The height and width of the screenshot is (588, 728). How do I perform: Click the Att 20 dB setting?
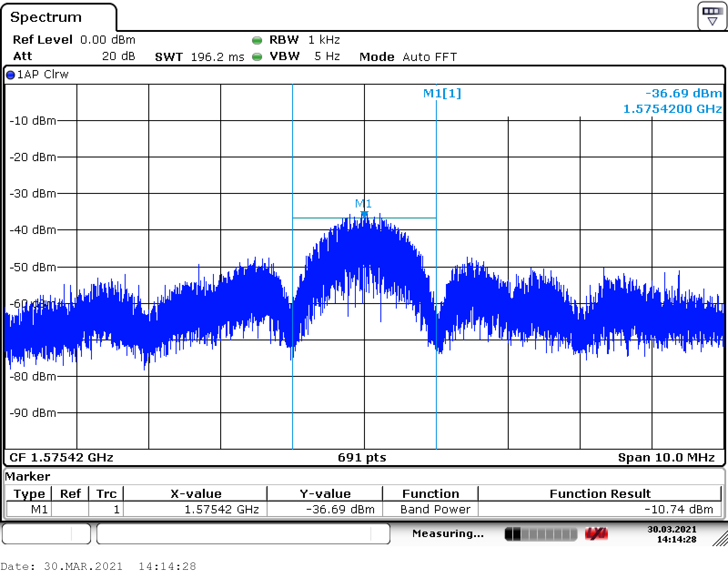(118, 56)
